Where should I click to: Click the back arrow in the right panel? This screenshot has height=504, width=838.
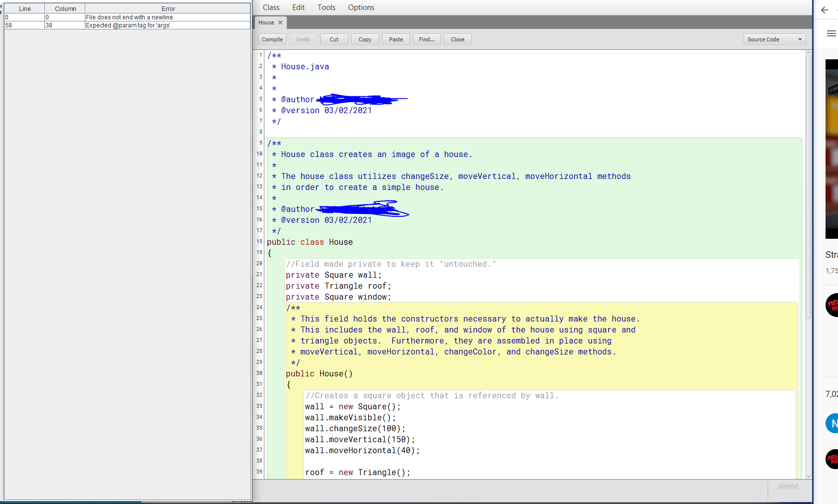(824, 10)
